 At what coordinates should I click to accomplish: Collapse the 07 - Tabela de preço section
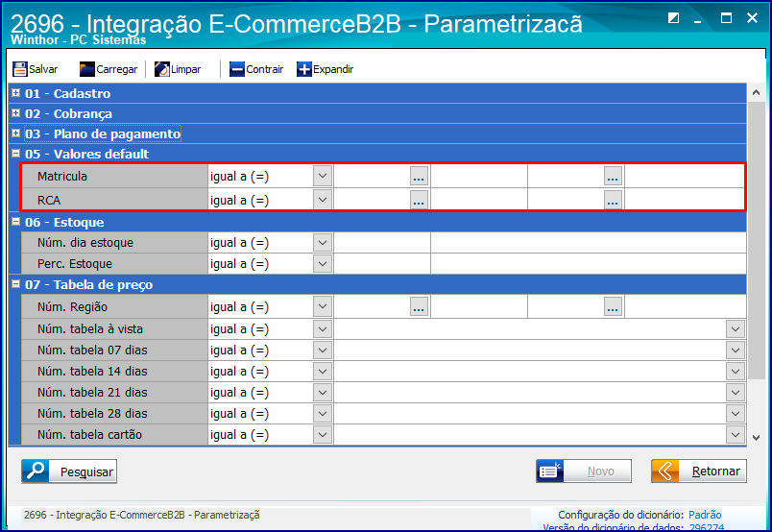[15, 283]
